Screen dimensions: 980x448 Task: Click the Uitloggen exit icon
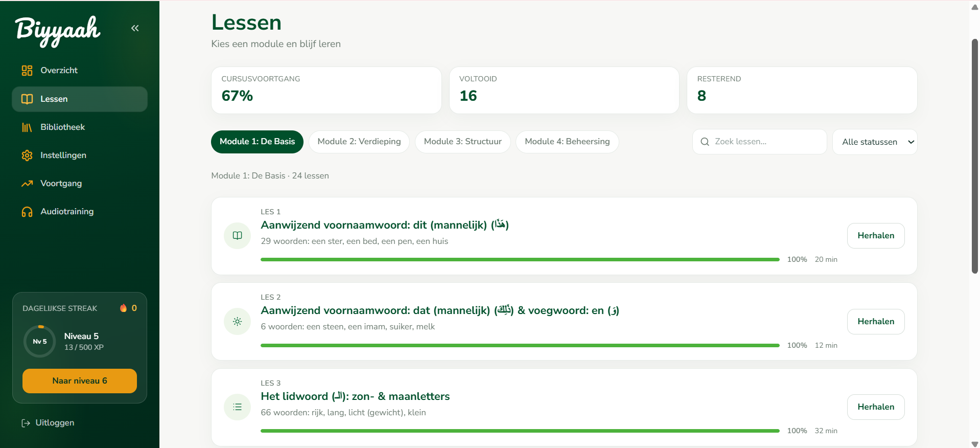click(26, 423)
